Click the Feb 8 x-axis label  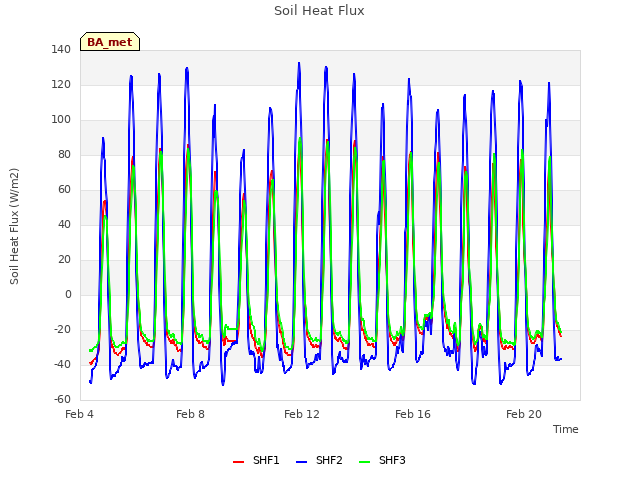coord(190,414)
